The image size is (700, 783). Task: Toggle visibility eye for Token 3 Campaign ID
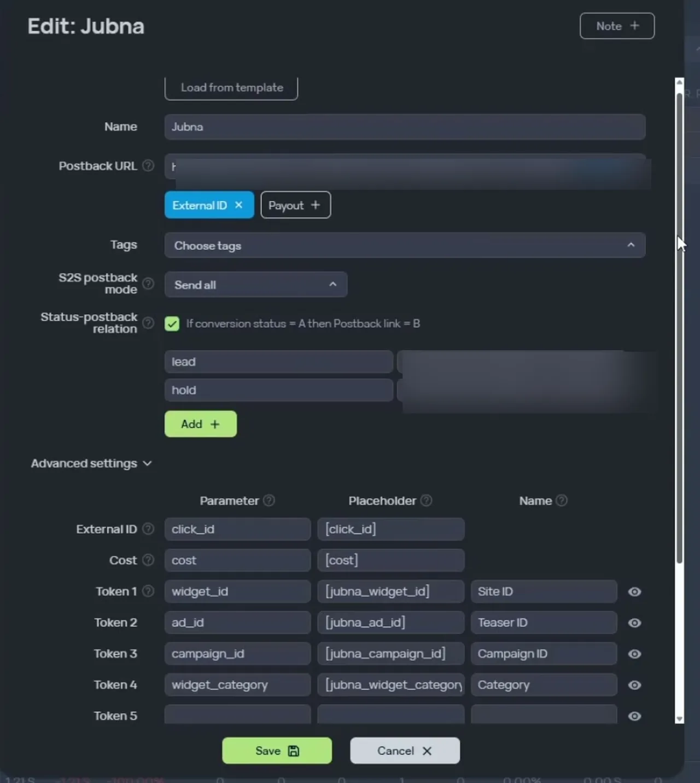pos(634,654)
